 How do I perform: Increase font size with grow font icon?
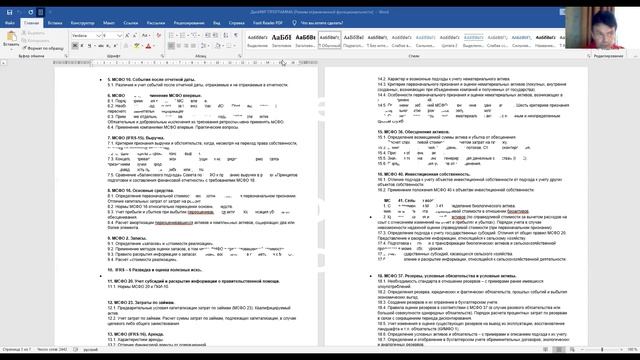click(x=127, y=36)
